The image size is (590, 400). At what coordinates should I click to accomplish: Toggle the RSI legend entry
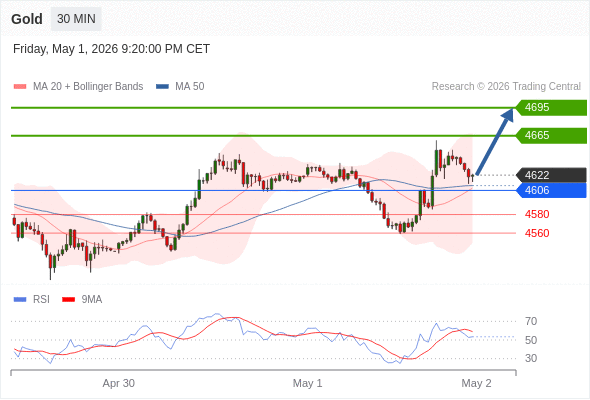coord(32,300)
